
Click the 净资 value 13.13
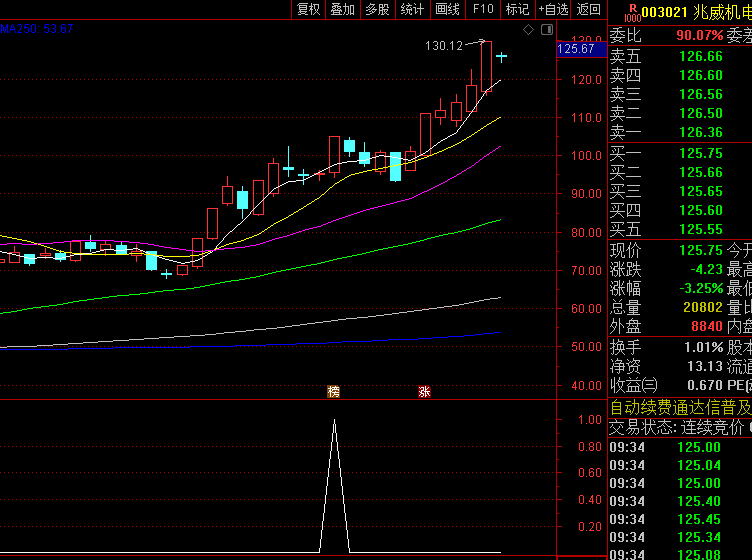coord(705,366)
